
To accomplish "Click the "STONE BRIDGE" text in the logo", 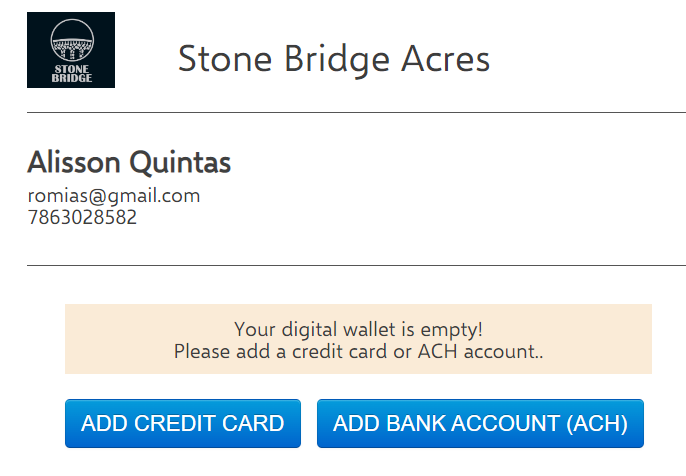I will [x=71, y=73].
